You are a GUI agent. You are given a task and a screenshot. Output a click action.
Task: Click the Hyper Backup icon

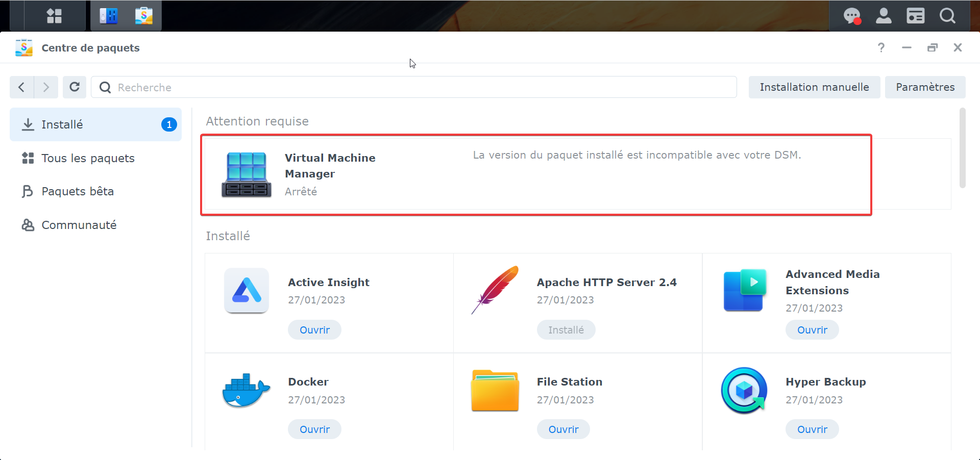(744, 390)
